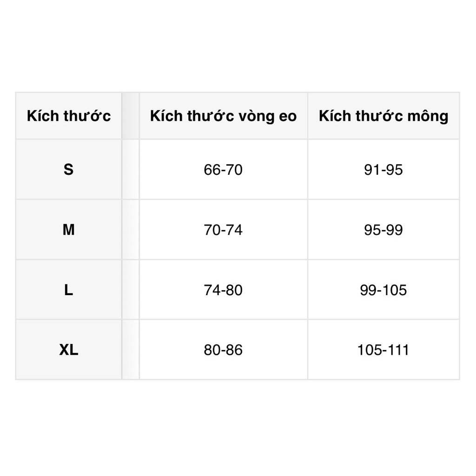Click waist value 66-70
This screenshot has width=476, height=476.
223,169
